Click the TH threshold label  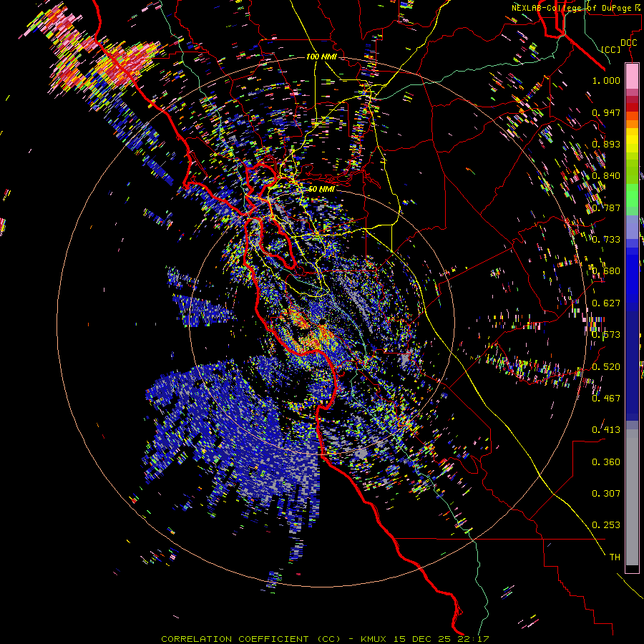click(615, 557)
